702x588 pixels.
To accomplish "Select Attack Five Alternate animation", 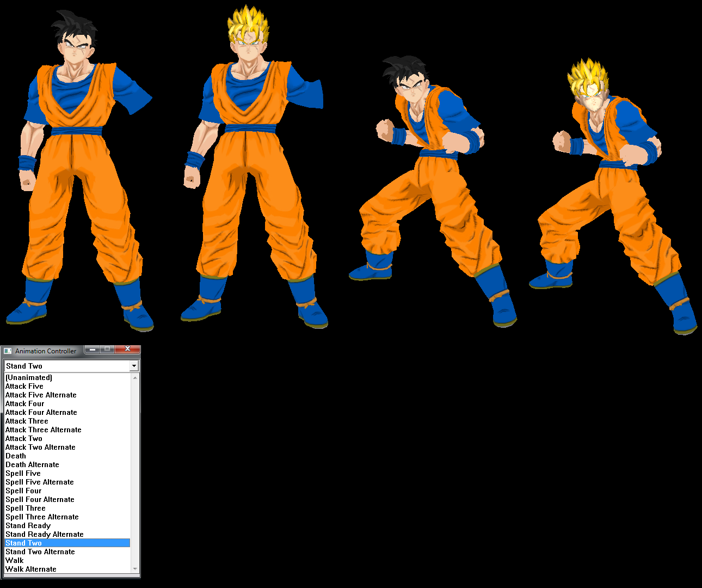I will pyautogui.click(x=67, y=395).
